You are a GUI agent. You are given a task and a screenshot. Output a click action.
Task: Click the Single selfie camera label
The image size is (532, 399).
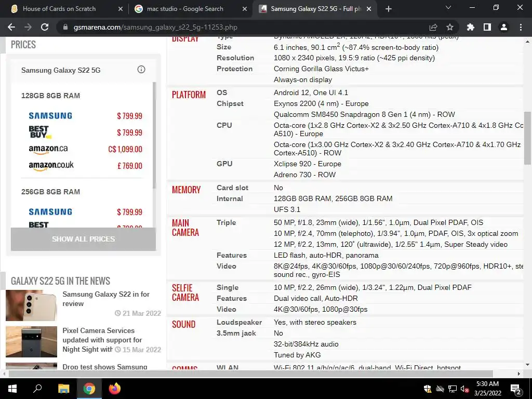tap(228, 287)
